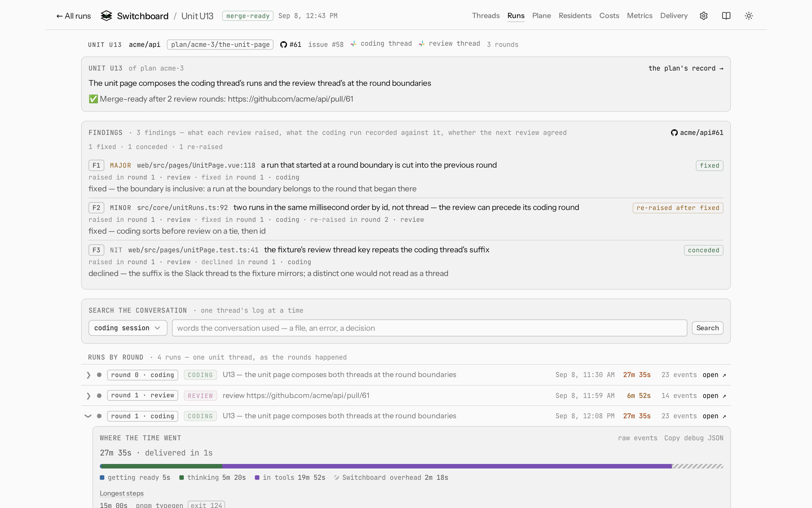Open issue #58 link

pyautogui.click(x=326, y=45)
